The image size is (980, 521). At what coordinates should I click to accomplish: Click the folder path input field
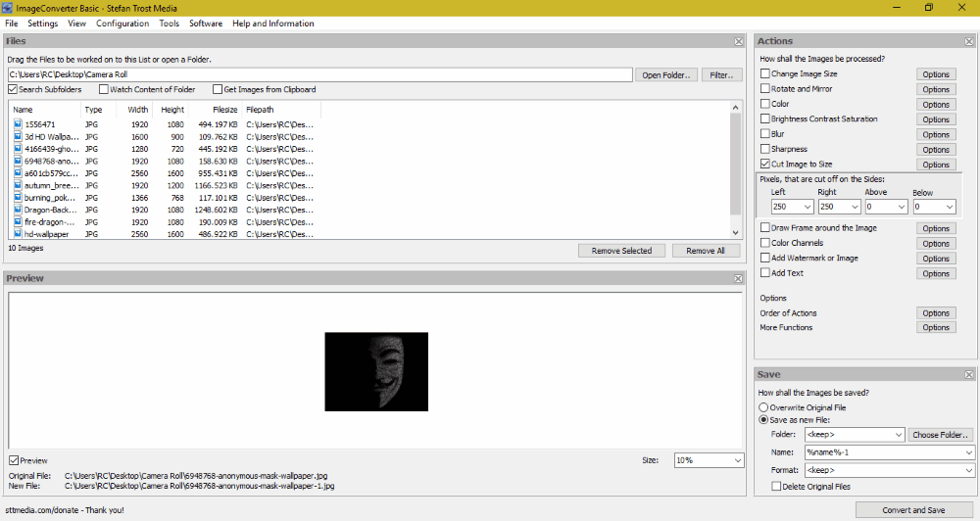pyautogui.click(x=320, y=74)
